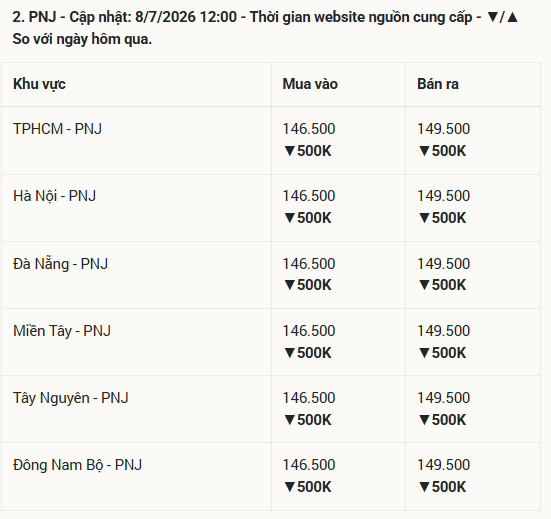
Task: Select the Đà Nẵng - PNJ row label
Action: [x=60, y=264]
